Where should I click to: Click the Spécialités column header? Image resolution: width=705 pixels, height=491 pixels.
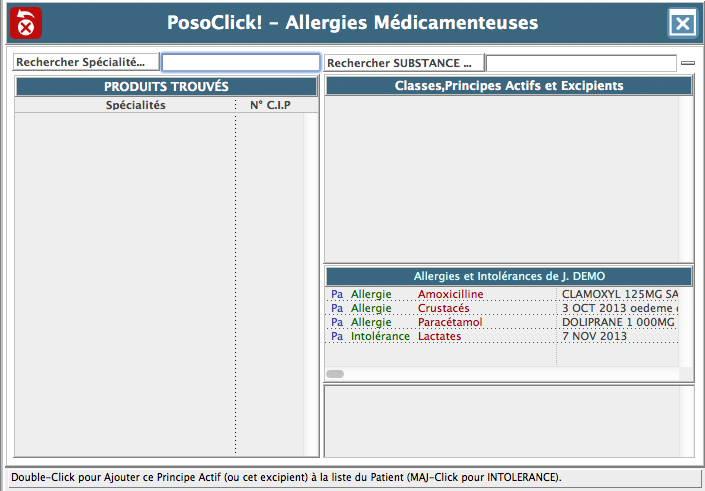[136, 105]
